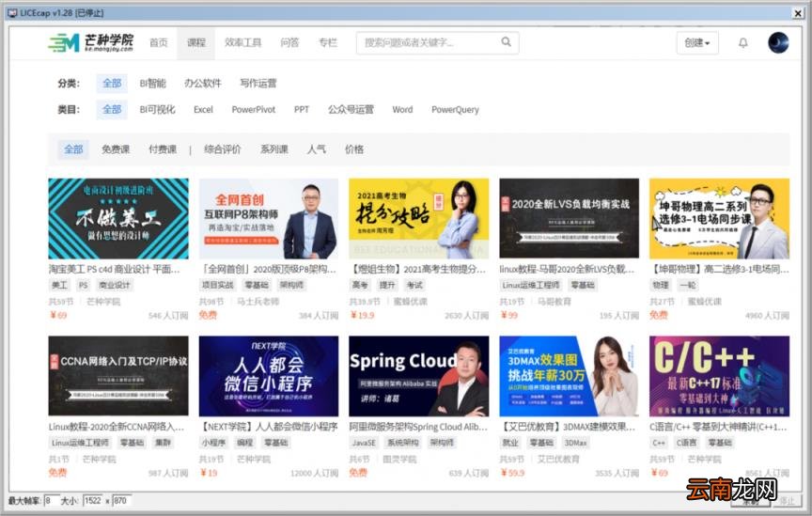Select 全部 in the 分类 row
Viewport: 812px width, 516px height.
112,83
